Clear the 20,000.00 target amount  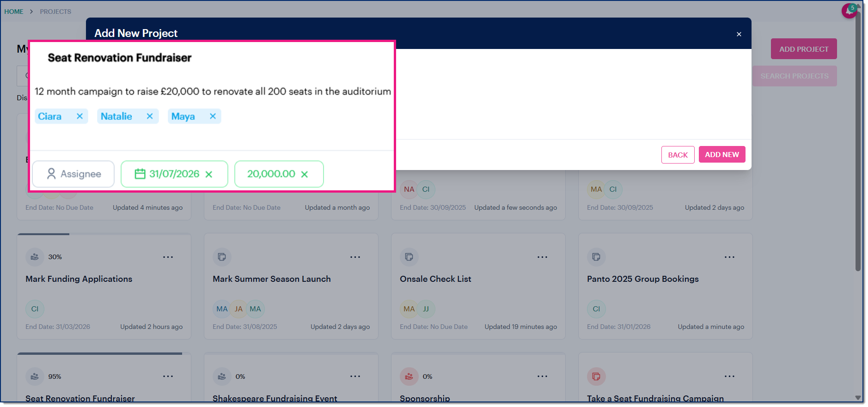tap(305, 174)
